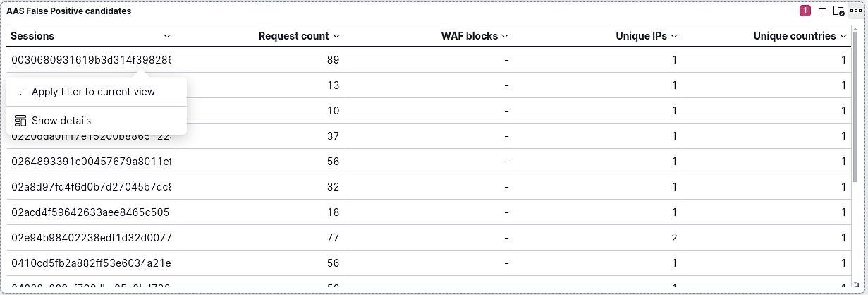Screen dimensions: 868x295
Task: Open the Sessions column dropdown chevron
Action: click(167, 36)
